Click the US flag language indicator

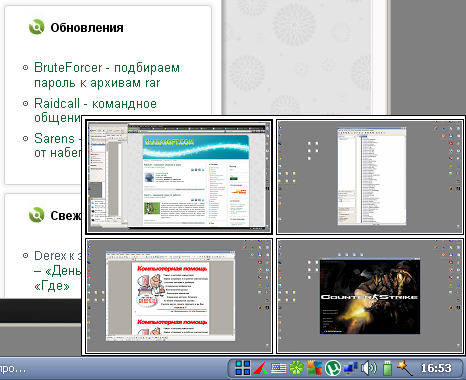pos(279,368)
